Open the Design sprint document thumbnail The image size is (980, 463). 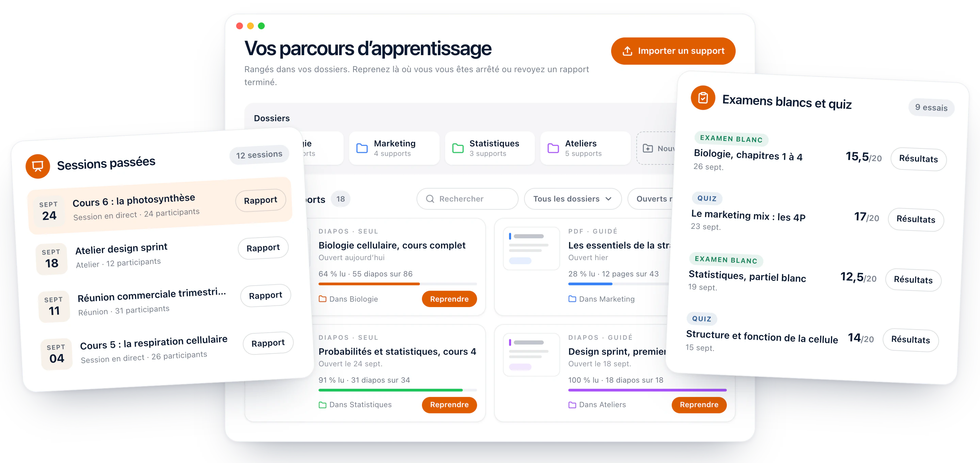[x=531, y=354]
